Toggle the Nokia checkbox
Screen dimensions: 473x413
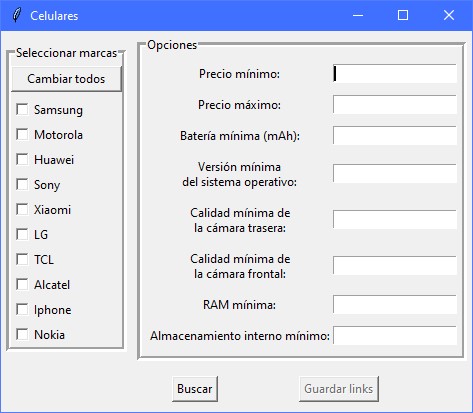tap(22, 334)
